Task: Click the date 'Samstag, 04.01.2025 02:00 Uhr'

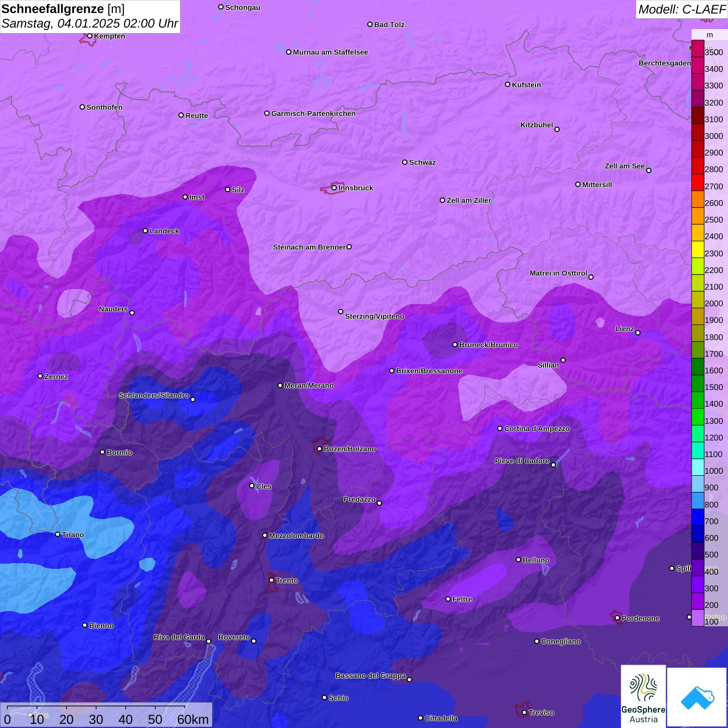Action: [x=89, y=24]
